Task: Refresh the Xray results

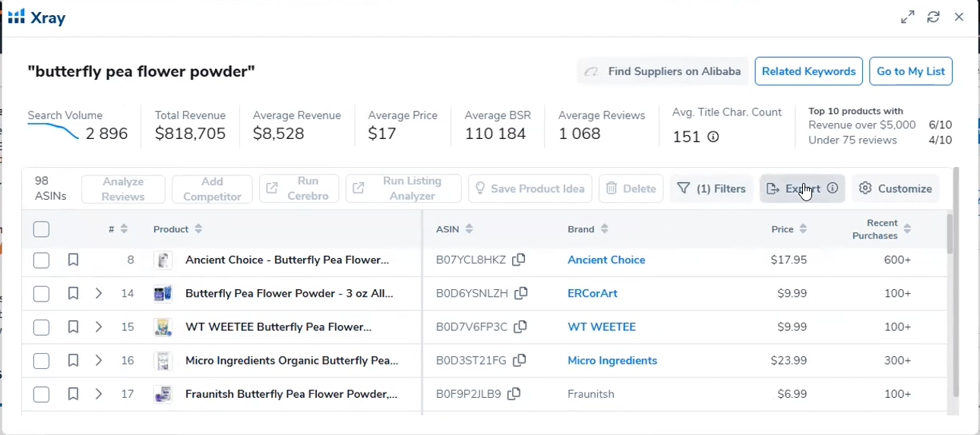Action: [934, 17]
